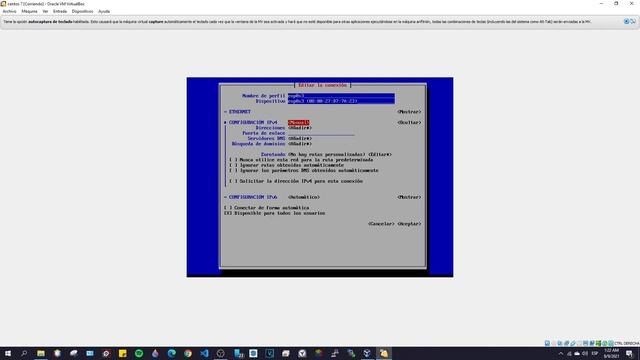Screen dimensions: 640x360
Task: Add a DNS server with Servidores DNS Añadir
Action: click(300, 138)
